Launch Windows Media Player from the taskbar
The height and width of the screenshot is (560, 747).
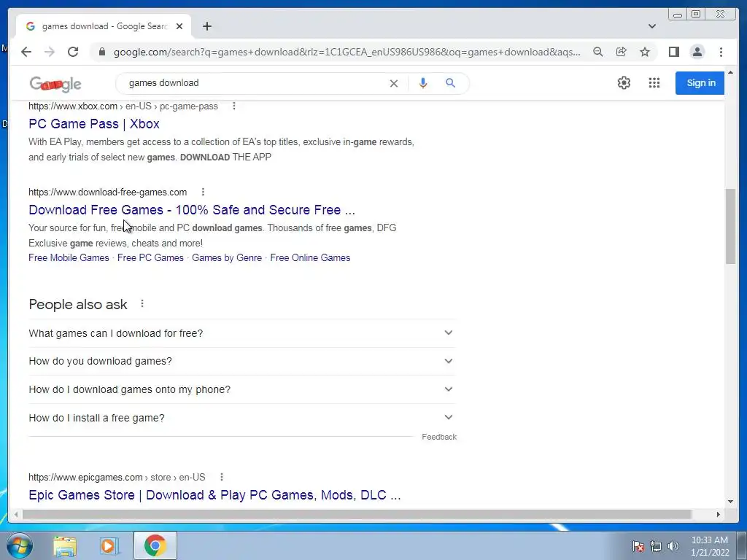click(109, 545)
